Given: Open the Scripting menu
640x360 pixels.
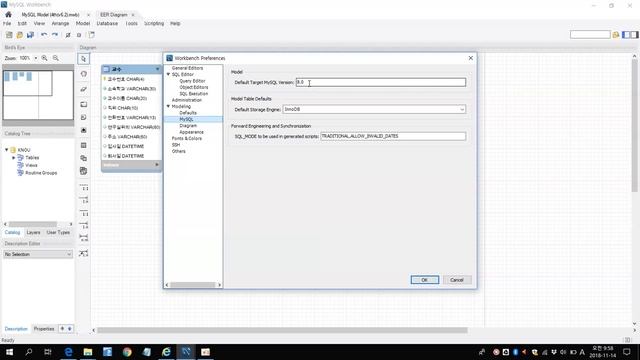Looking at the screenshot, I should [154, 24].
